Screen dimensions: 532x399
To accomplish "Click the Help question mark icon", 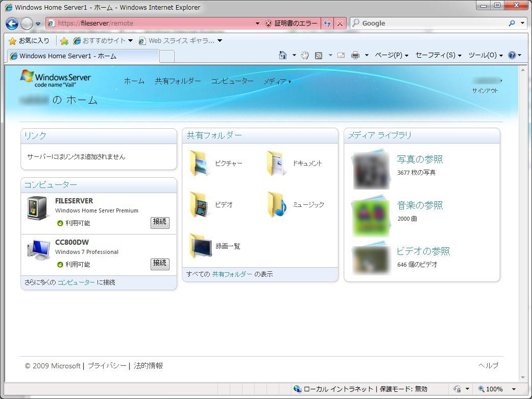I will click(x=512, y=55).
